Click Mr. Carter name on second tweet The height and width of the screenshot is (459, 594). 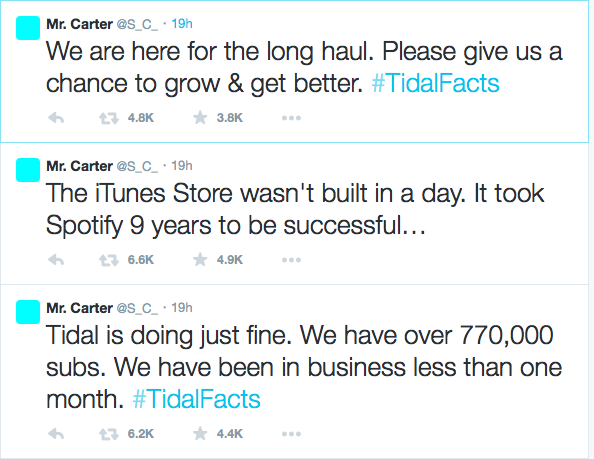click(x=80, y=166)
